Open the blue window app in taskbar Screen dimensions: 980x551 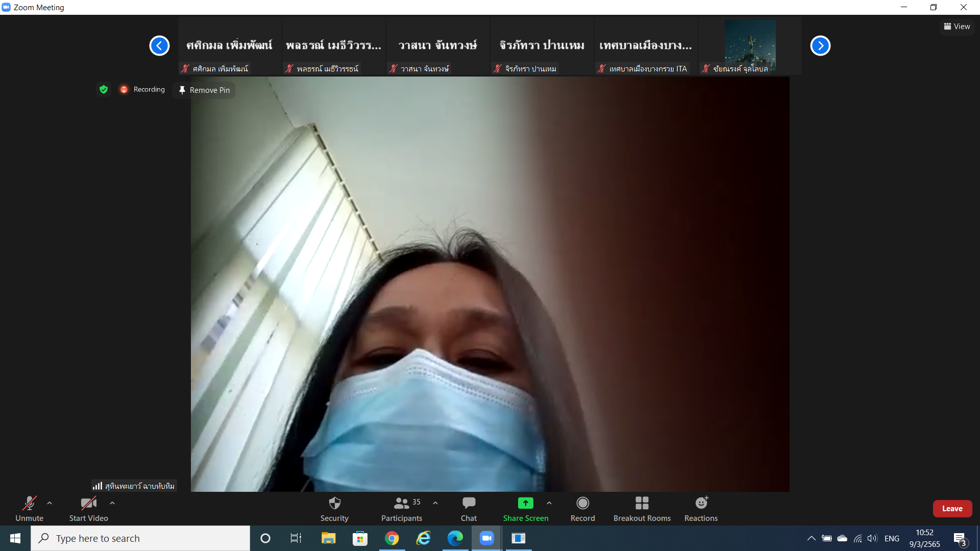pyautogui.click(x=519, y=538)
